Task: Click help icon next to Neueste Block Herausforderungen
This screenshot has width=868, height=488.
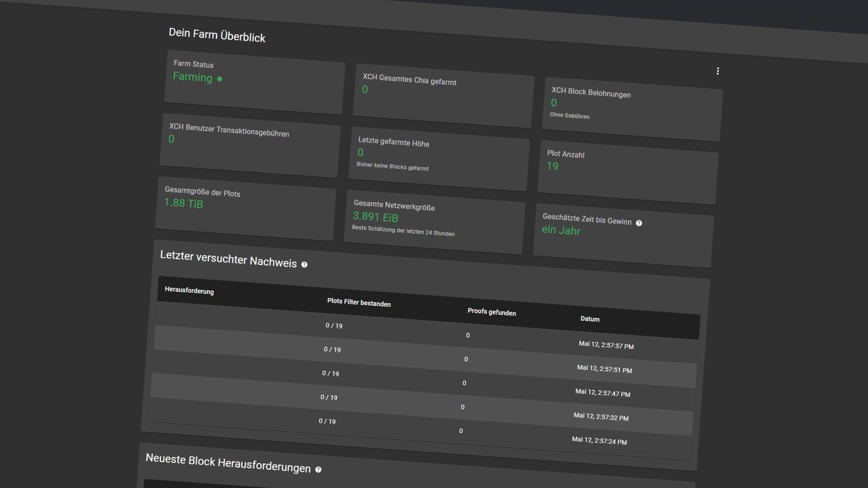Action: tap(318, 469)
